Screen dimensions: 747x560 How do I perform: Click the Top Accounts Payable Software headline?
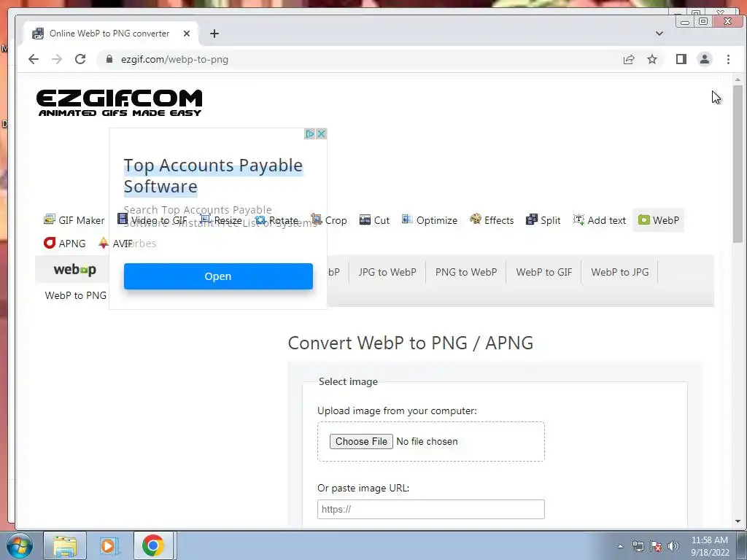click(213, 176)
